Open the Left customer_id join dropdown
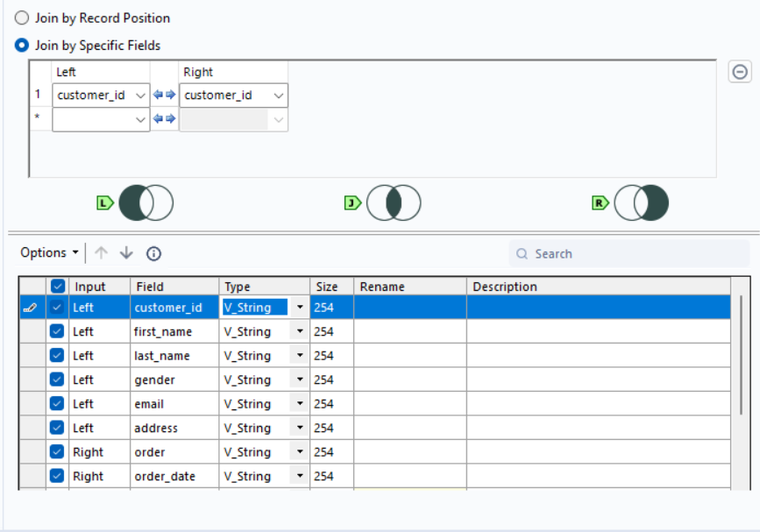Viewport: 760px width, 532px height. [x=140, y=96]
